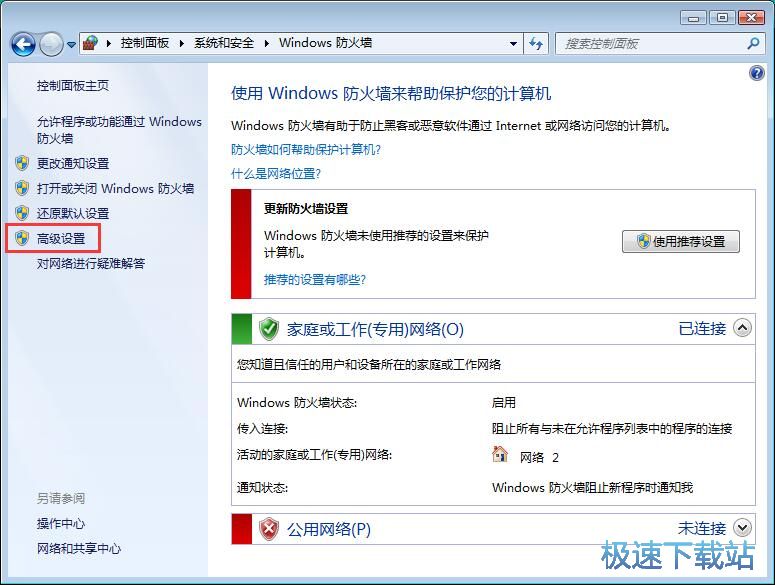775x585 pixels.
Task: Open 高级设置 link
Action: (x=61, y=239)
